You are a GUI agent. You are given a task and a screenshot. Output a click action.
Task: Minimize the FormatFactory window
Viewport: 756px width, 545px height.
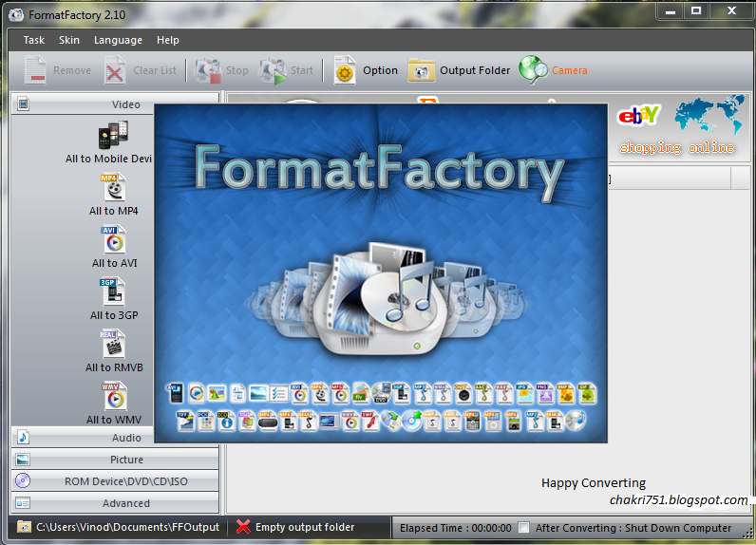[671, 10]
